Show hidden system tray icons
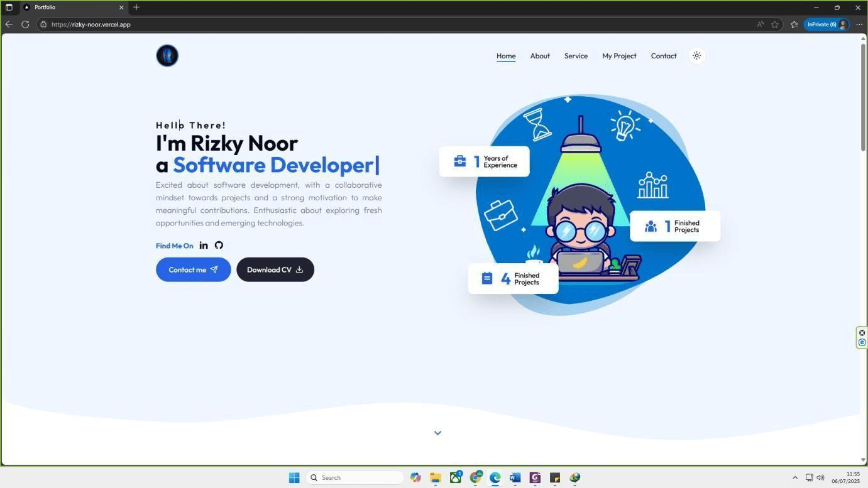 794,478
